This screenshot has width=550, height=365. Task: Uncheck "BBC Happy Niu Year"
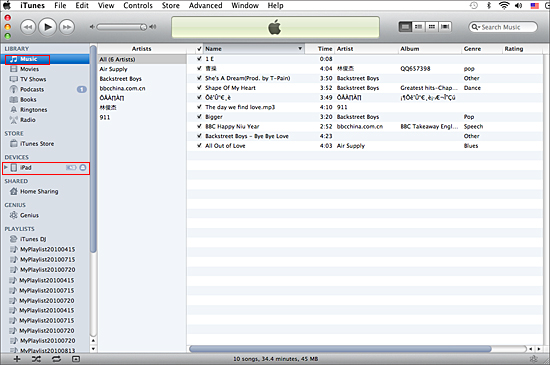pyautogui.click(x=199, y=126)
